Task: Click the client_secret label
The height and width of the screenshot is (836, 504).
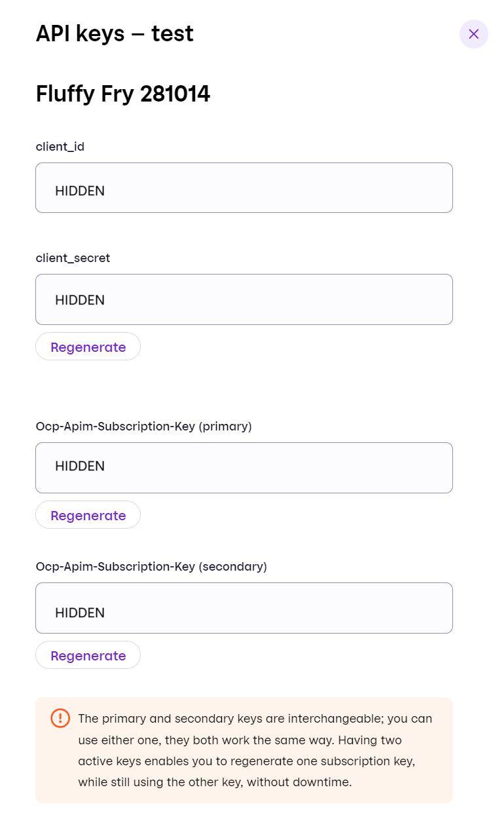Action: click(73, 258)
